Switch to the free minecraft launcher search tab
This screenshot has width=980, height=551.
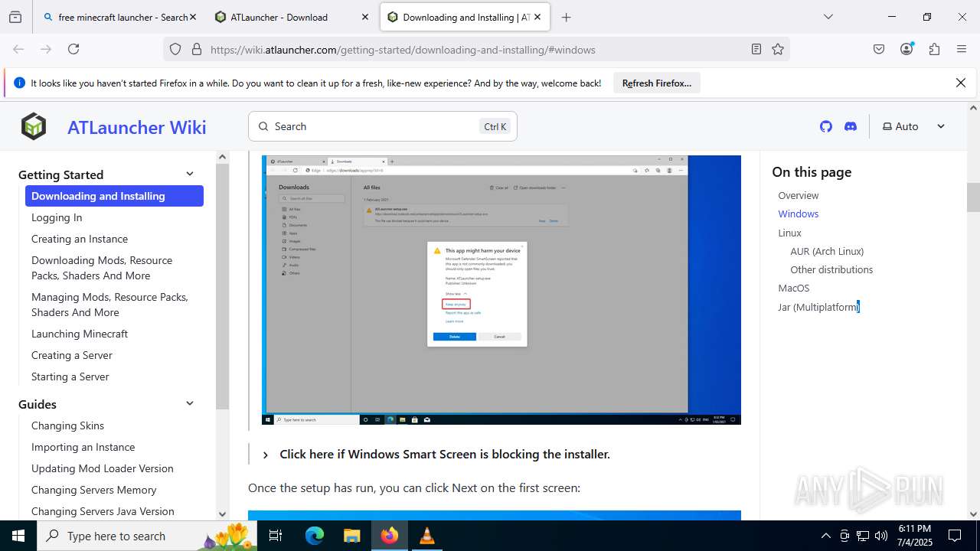(x=115, y=17)
